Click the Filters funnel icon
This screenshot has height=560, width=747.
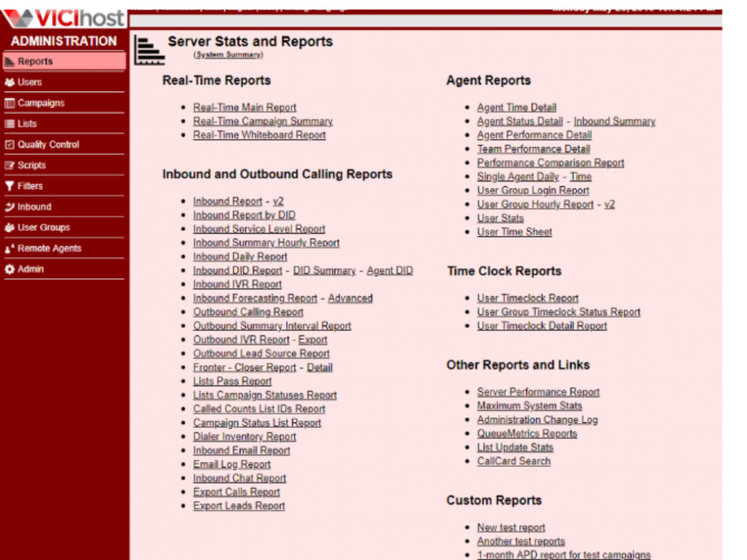[10, 186]
